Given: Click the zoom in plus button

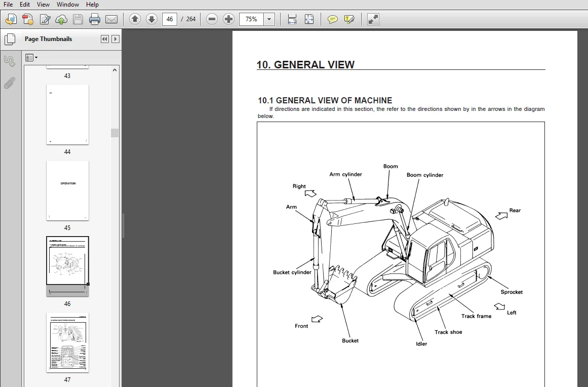Looking at the screenshot, I should pos(228,19).
